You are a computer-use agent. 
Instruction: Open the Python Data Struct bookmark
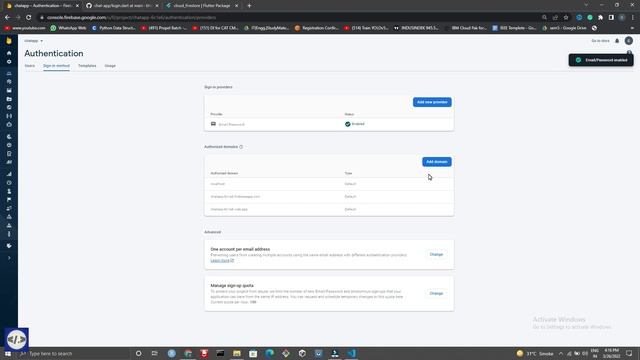tap(113, 28)
